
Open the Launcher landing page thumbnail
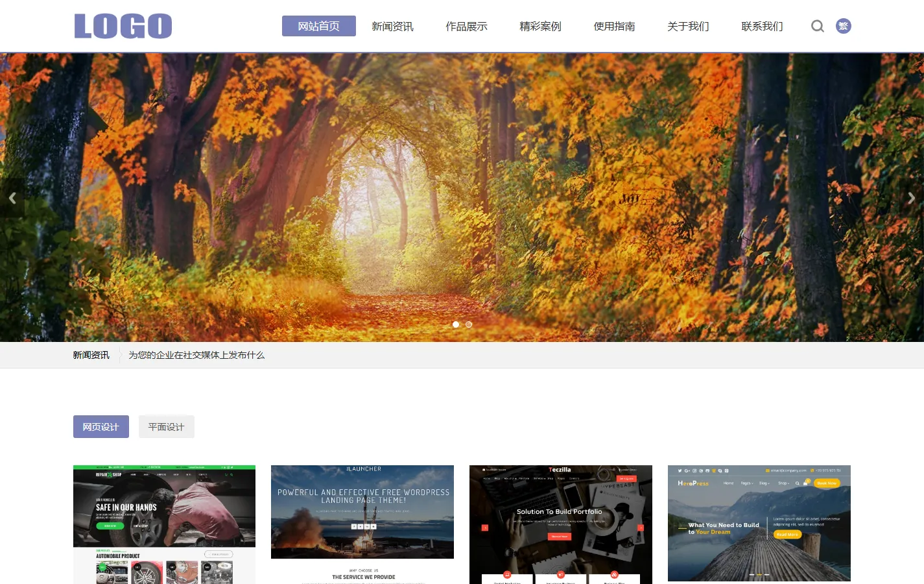[x=362, y=524]
